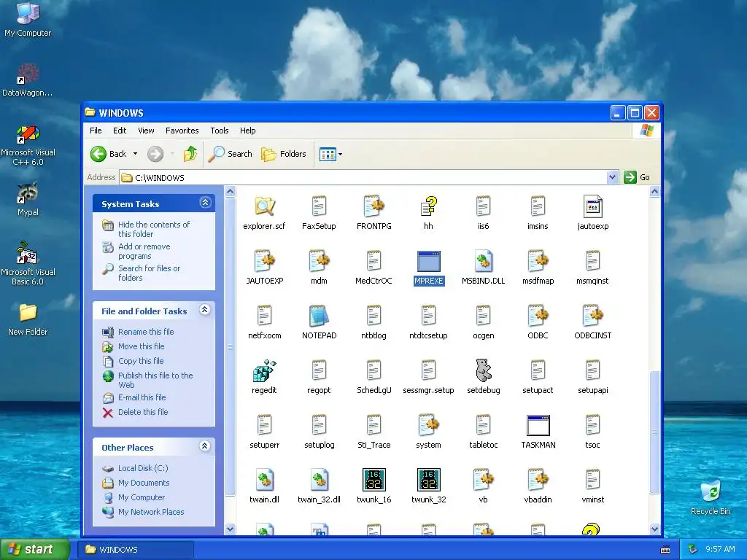Open the Search toolbar button
747x560 pixels.
click(x=230, y=154)
